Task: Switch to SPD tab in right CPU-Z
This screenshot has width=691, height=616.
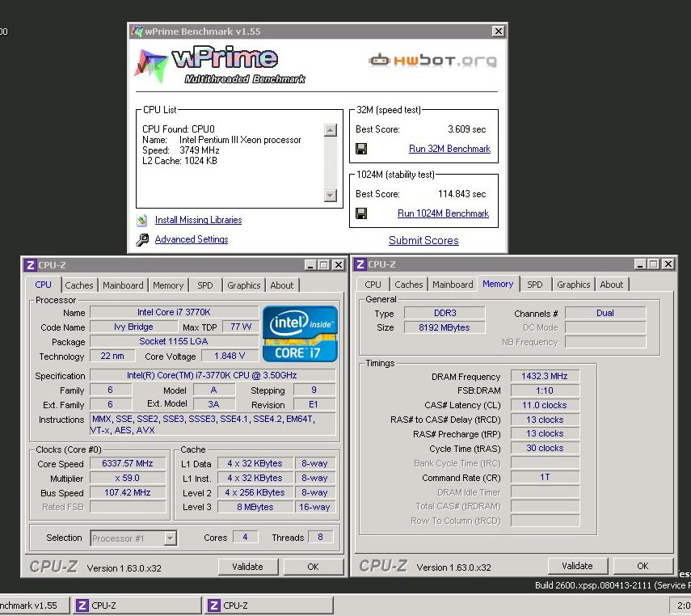Action: point(534,285)
